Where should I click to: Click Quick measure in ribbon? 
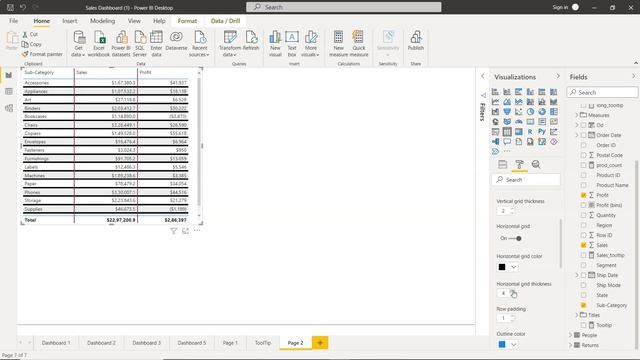359,44
